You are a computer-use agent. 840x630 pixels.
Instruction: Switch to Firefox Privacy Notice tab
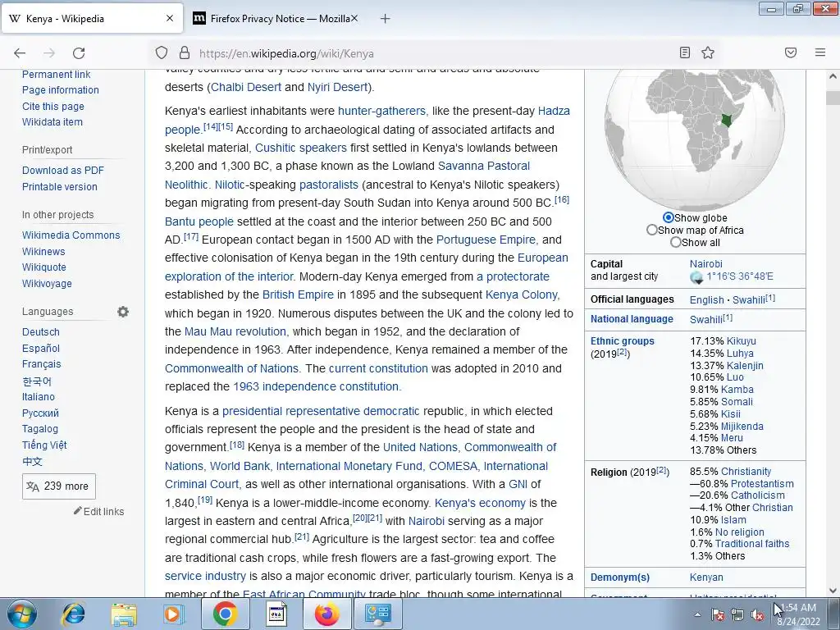pyautogui.click(x=276, y=19)
